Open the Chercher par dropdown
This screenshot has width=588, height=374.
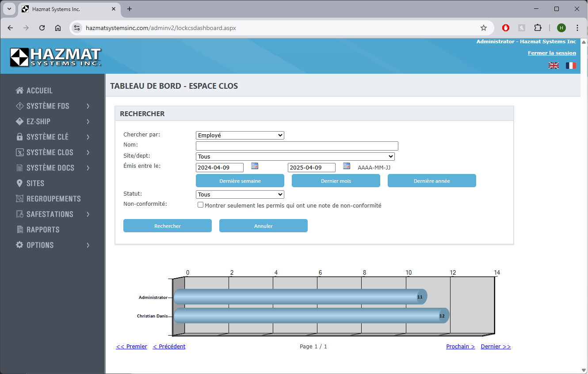(240, 136)
